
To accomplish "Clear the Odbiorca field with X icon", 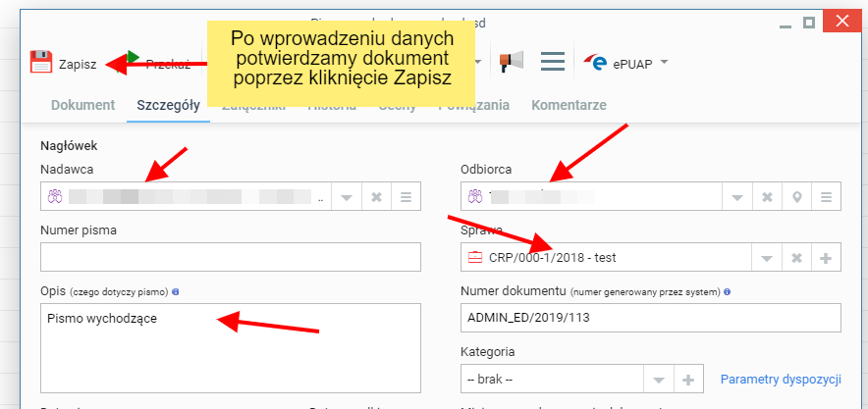I will pos(767,197).
